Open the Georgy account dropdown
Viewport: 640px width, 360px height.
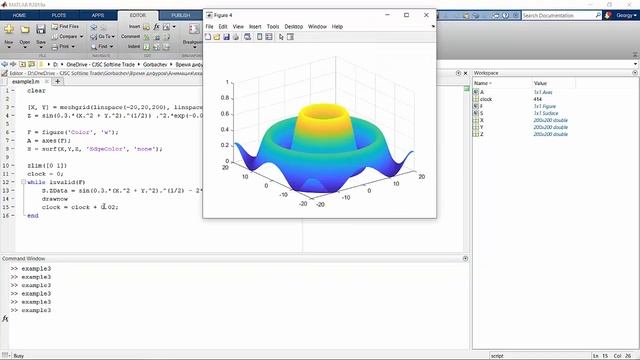point(626,15)
